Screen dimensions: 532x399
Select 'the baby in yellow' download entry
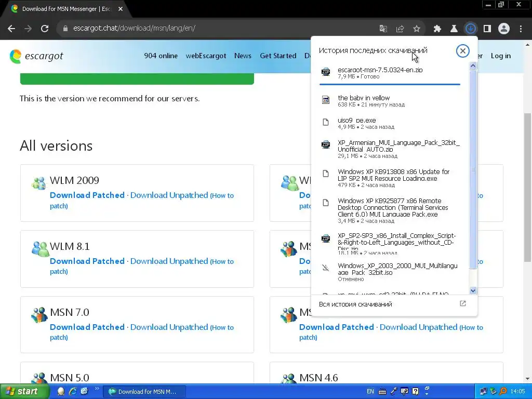390,101
